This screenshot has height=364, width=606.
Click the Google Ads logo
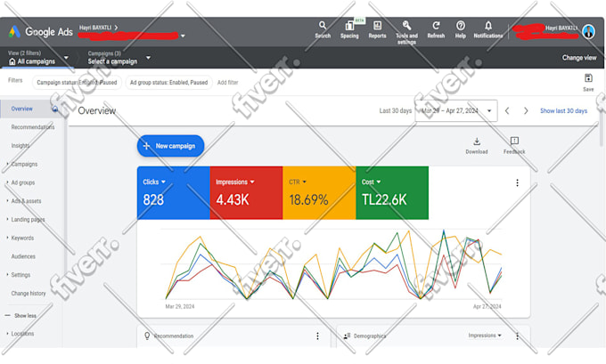coord(41,32)
